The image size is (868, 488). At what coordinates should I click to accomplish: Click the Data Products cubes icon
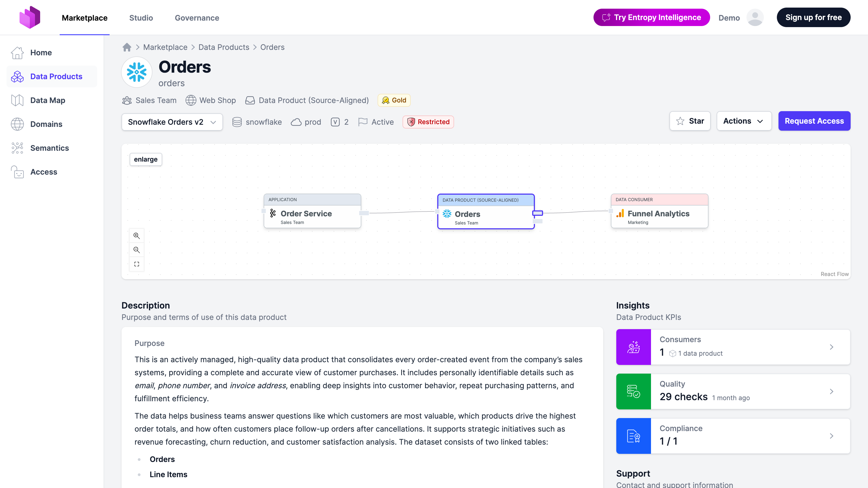click(17, 76)
